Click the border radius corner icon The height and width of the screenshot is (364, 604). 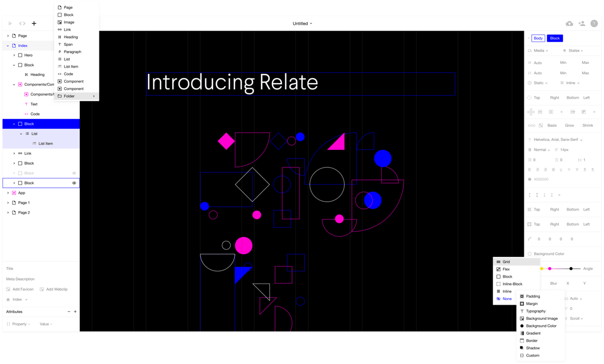(530, 239)
